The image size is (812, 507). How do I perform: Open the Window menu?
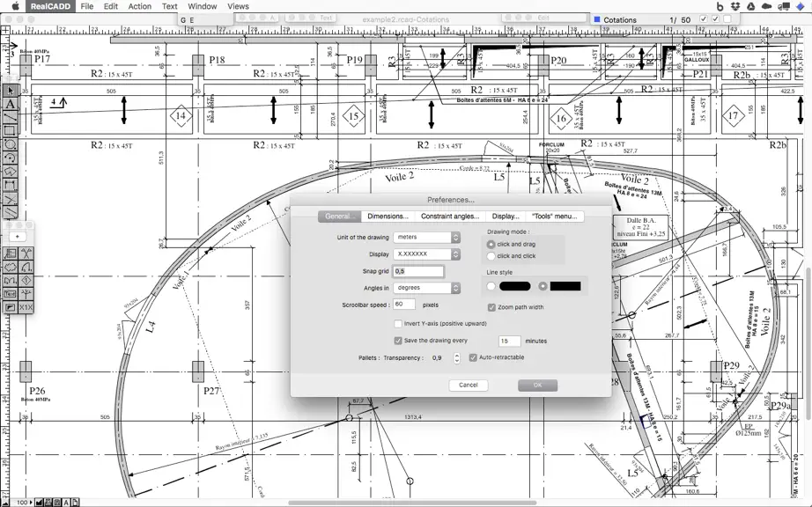click(x=202, y=6)
